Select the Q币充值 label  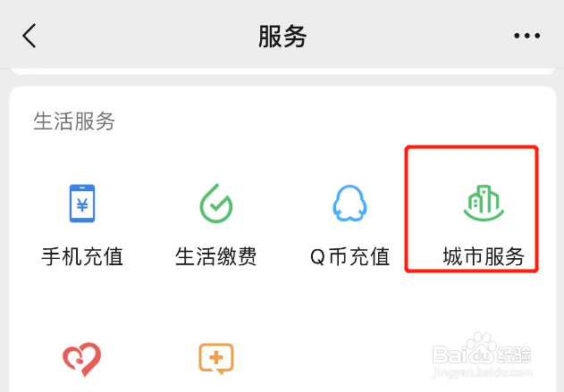[x=350, y=256]
